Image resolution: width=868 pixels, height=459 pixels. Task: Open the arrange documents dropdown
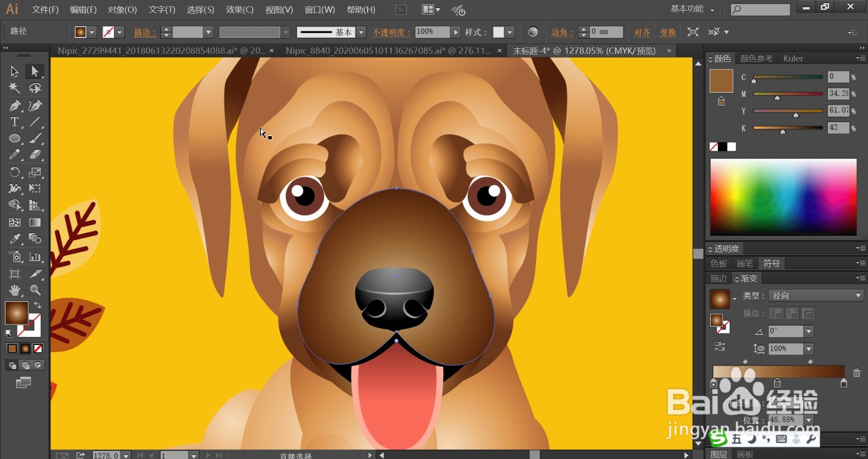(431, 10)
